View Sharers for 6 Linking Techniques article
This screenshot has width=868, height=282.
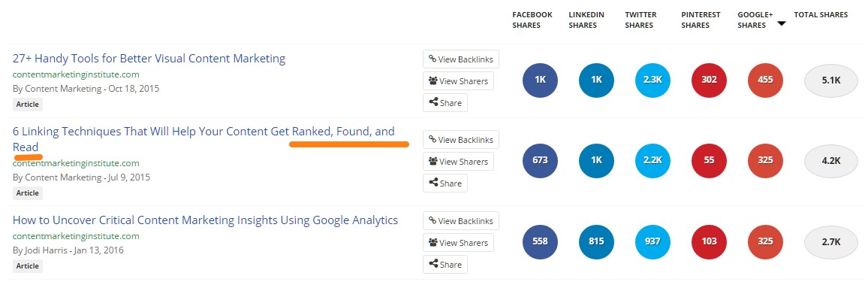(458, 161)
